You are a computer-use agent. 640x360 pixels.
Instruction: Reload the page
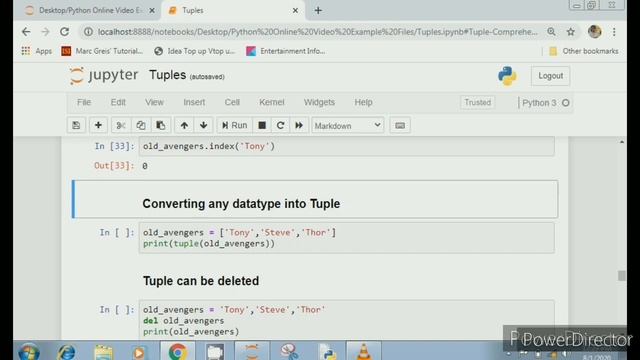click(x=64, y=32)
